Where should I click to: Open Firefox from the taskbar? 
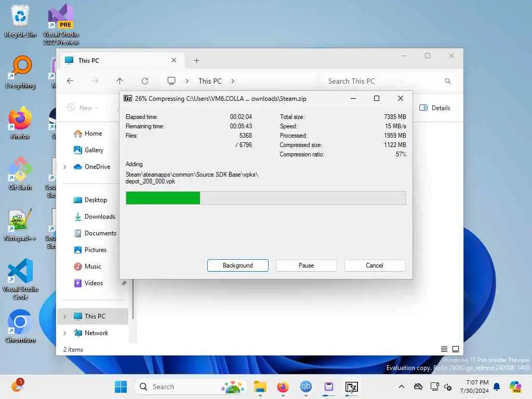pos(283,387)
